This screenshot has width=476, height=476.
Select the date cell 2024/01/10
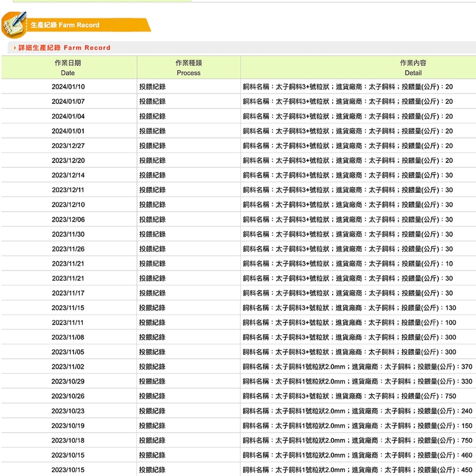point(68,87)
